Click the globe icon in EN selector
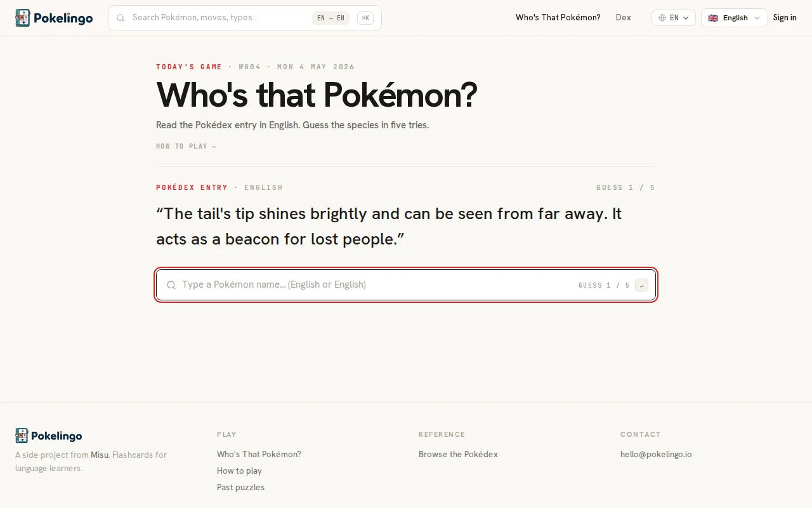Viewport: 812px width, 508px height. 662,18
